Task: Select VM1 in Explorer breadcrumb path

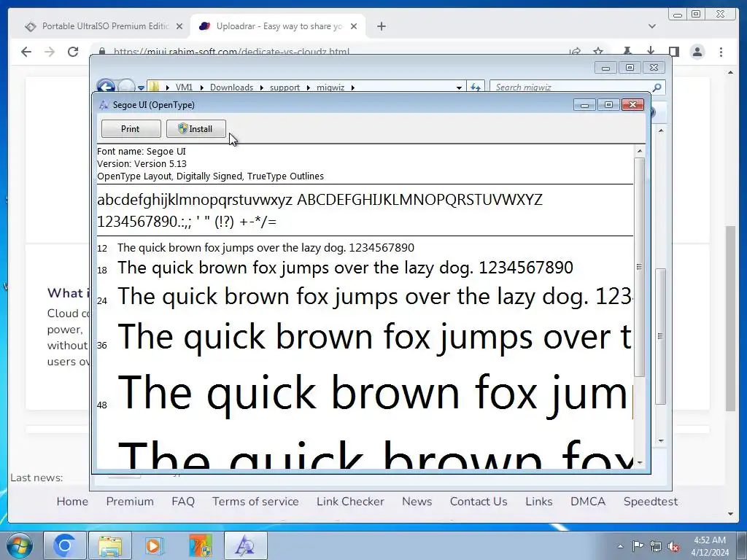Action: (185, 87)
